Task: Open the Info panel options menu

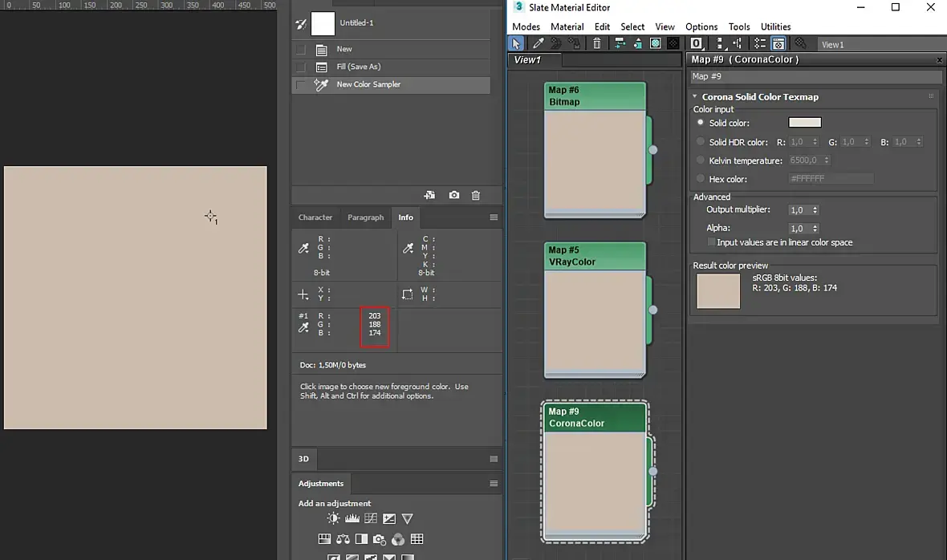Action: (x=494, y=217)
